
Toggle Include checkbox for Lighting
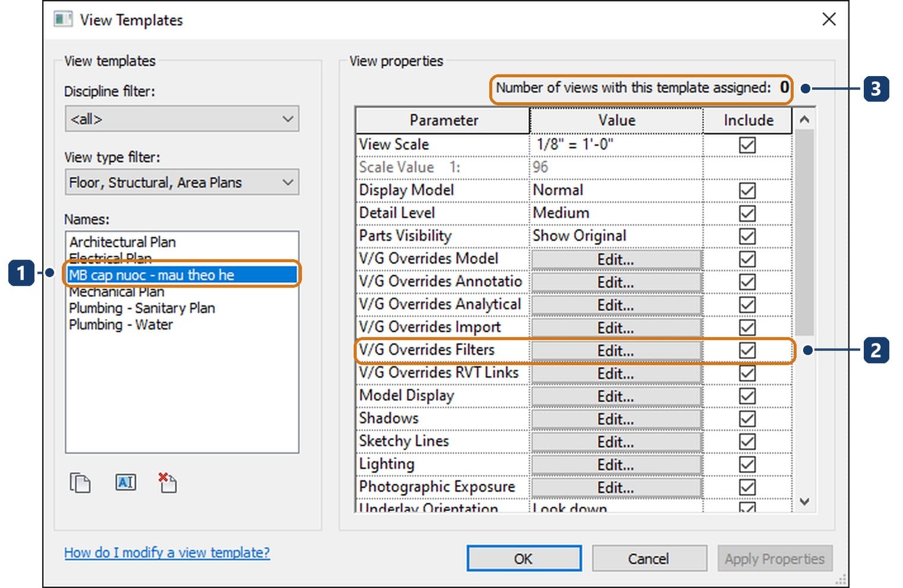click(747, 464)
